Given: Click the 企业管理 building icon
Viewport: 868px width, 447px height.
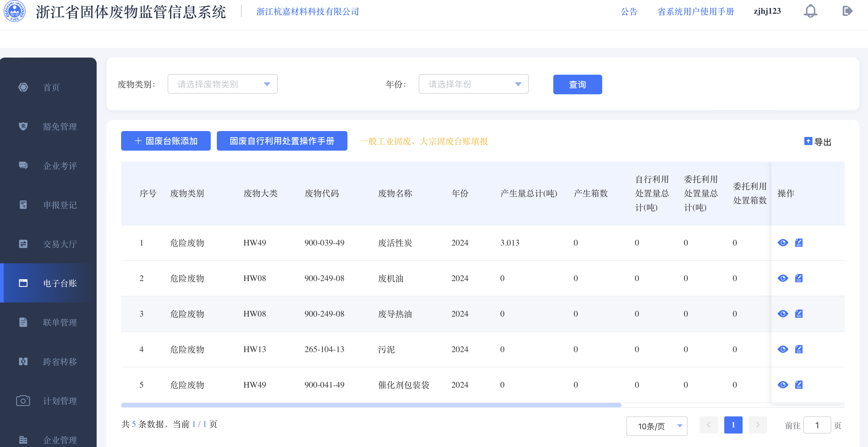Looking at the screenshot, I should point(23,440).
